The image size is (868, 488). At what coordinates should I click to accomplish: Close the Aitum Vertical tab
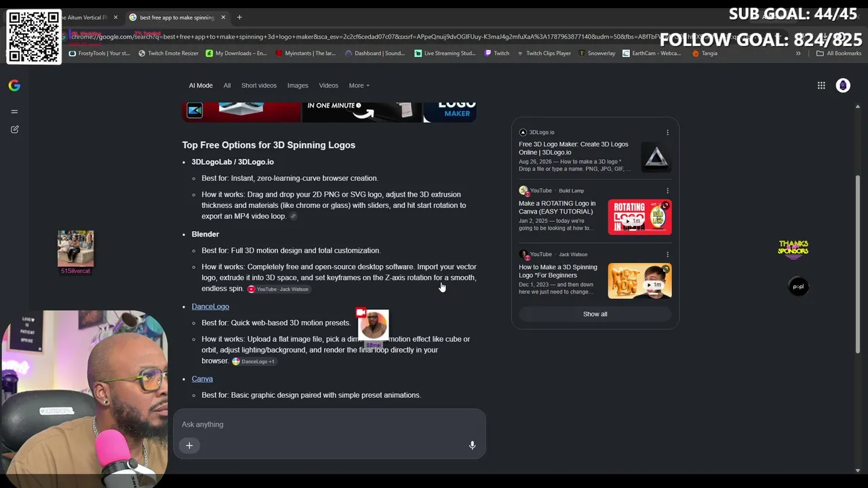click(x=115, y=17)
